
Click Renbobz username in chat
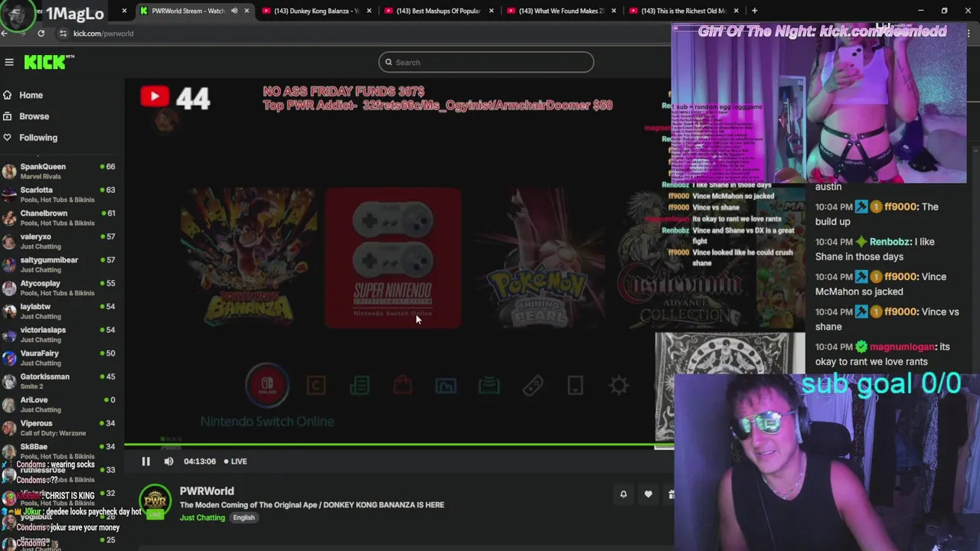coord(891,242)
